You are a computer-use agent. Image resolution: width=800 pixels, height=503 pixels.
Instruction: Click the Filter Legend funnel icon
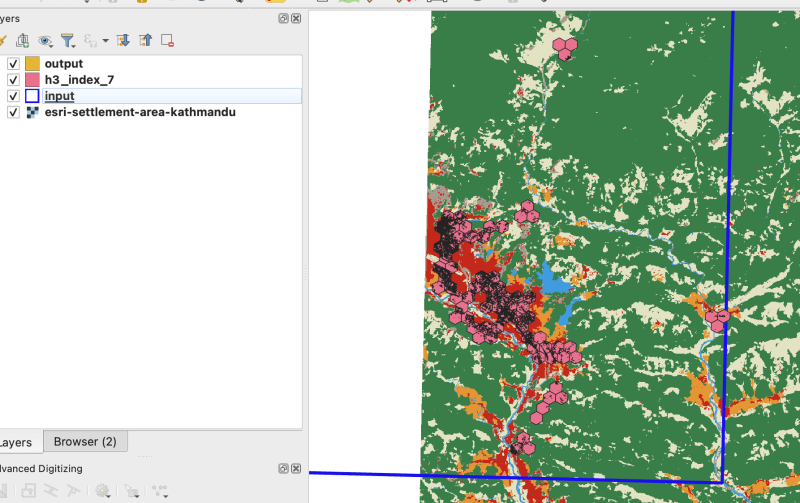click(68, 41)
